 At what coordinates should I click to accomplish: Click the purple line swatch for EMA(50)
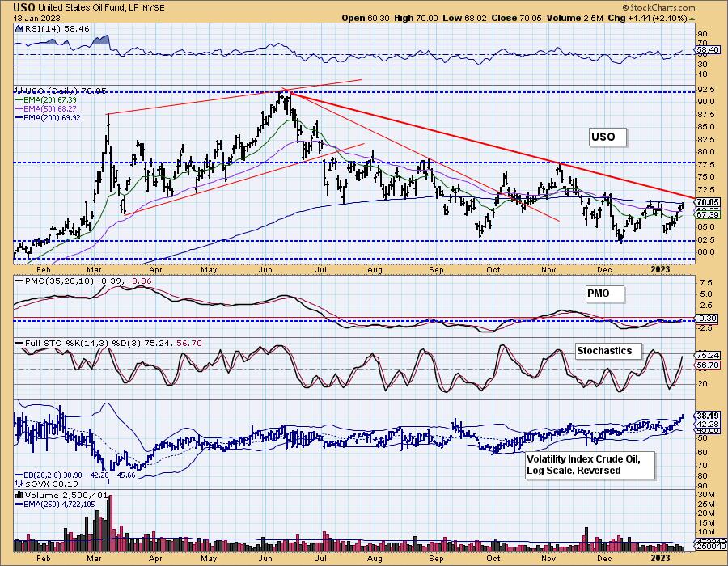point(20,109)
